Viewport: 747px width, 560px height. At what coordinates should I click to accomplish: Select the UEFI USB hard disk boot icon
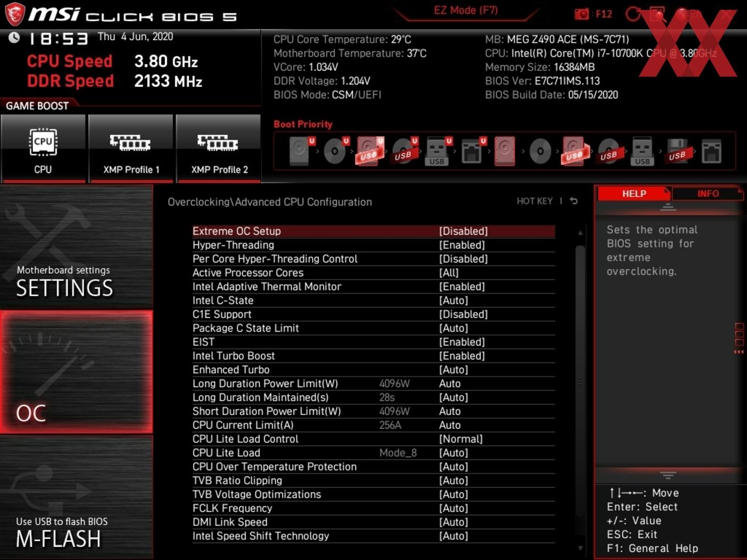(x=370, y=151)
